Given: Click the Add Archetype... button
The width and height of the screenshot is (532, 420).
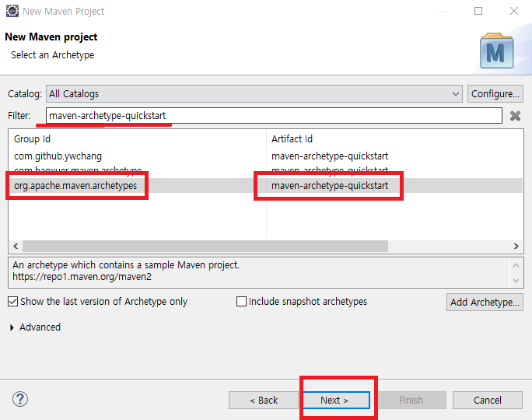Looking at the screenshot, I should (485, 302).
